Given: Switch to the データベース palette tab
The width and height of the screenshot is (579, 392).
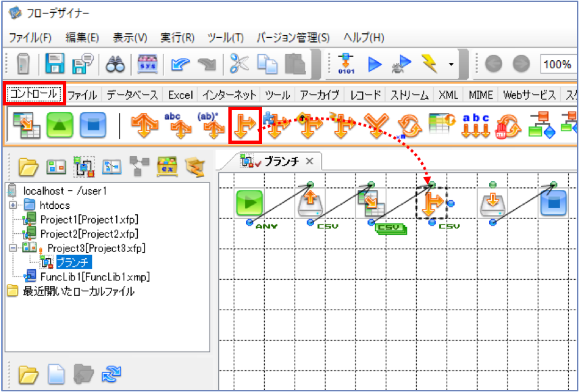Looking at the screenshot, I should click(132, 95).
